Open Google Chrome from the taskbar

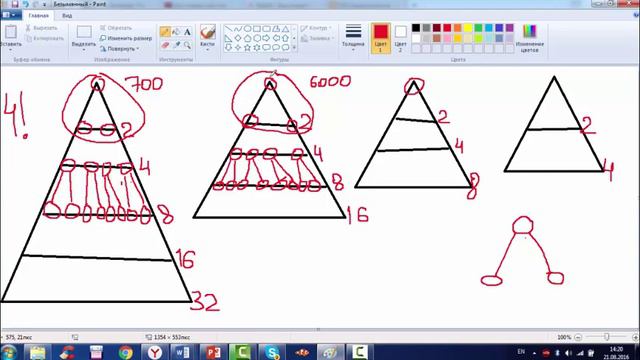125,352
